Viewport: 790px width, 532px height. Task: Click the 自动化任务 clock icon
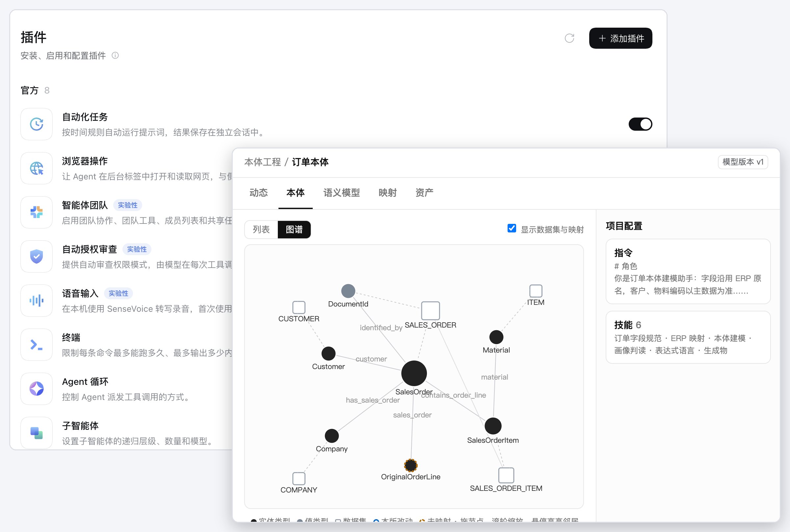[x=37, y=124]
